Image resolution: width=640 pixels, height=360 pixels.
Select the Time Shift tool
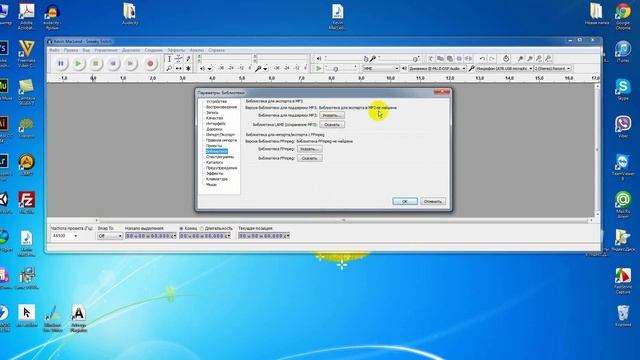pyautogui.click(x=179, y=69)
